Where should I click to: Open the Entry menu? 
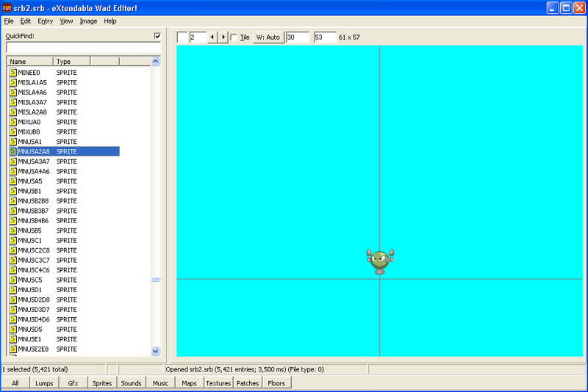coord(45,21)
